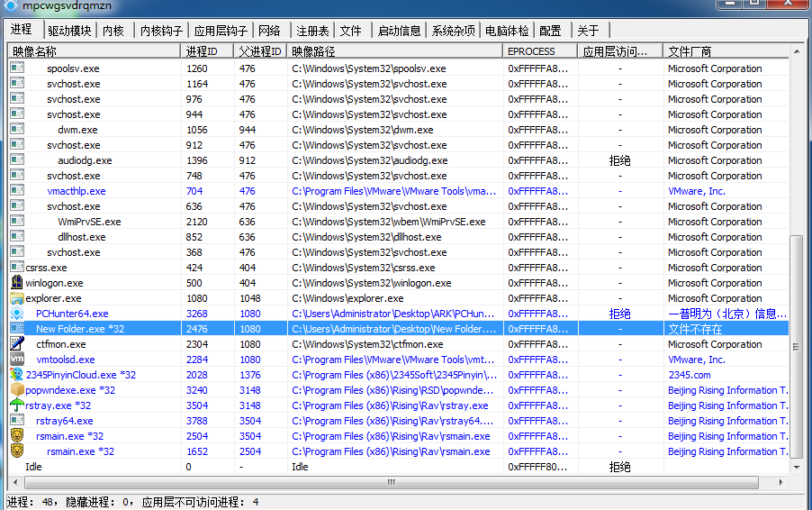Sort by 映像路径 column header
Viewport: 812px width, 510px height.
click(394, 50)
